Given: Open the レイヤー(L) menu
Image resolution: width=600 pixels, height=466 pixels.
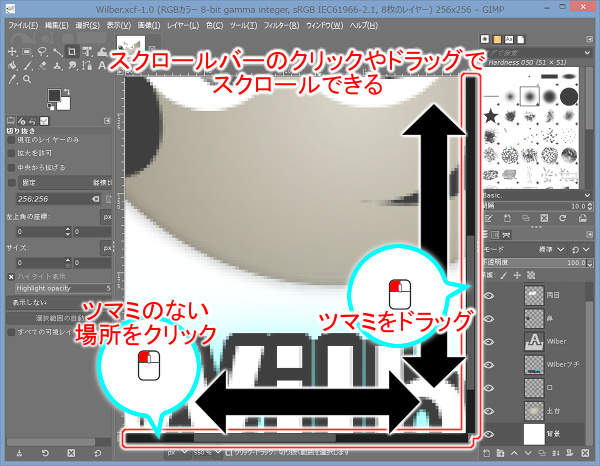Looking at the screenshot, I should (x=183, y=26).
